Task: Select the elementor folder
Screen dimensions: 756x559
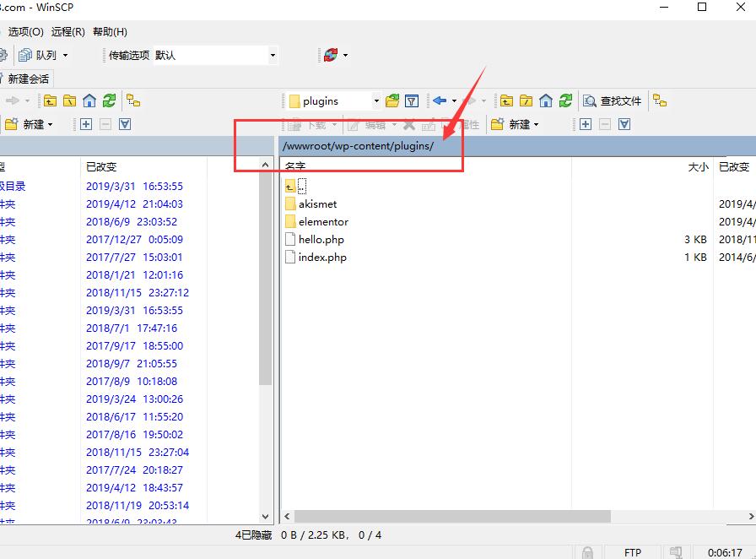Action: [x=323, y=222]
